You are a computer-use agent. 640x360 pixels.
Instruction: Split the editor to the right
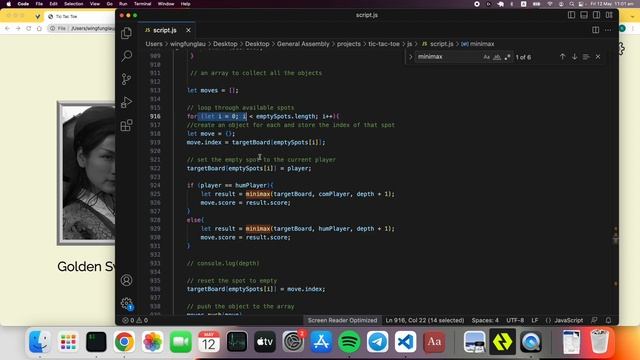click(596, 30)
